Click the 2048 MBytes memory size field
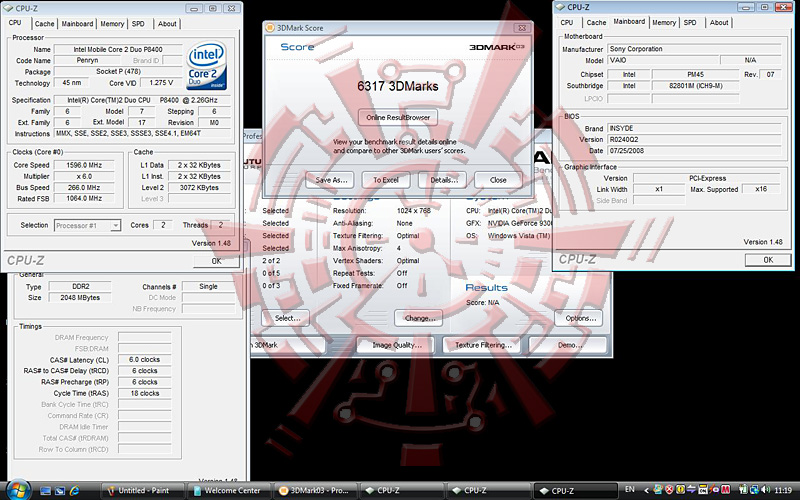800x500 pixels. point(80,297)
